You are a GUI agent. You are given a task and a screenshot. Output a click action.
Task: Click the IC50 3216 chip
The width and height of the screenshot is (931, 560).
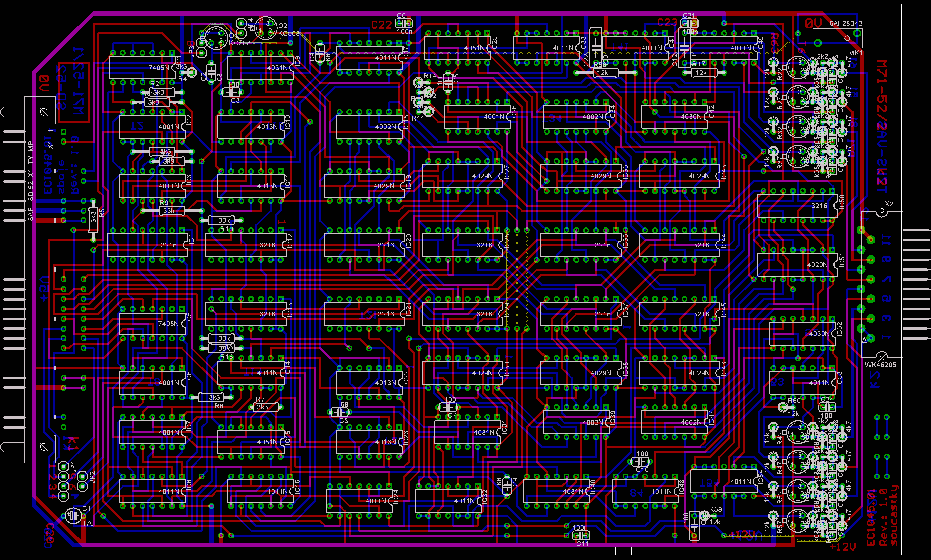tap(798, 206)
